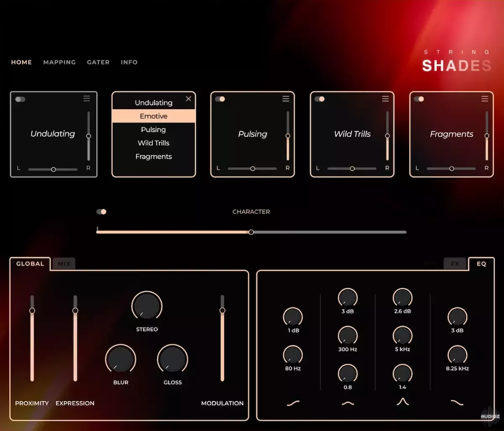Select the wide bell EQ curve icon

[x=348, y=403]
